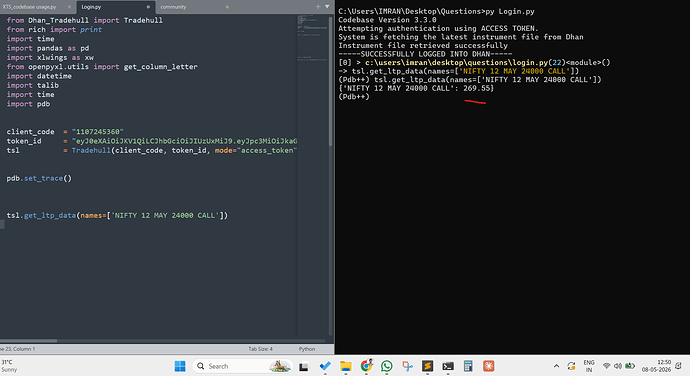Viewport: 690px width, 376px height.
Task: Close the XTS_codebase usage.py tab
Action: (69, 7)
